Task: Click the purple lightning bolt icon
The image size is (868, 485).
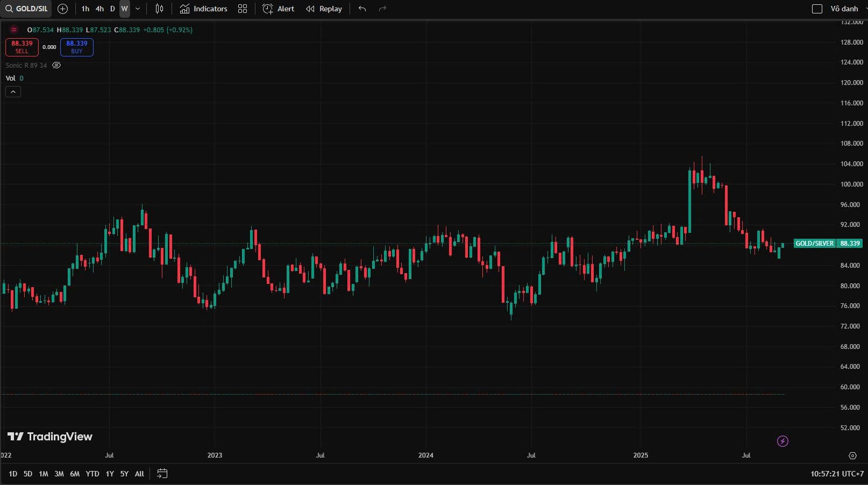Action: [x=782, y=441]
